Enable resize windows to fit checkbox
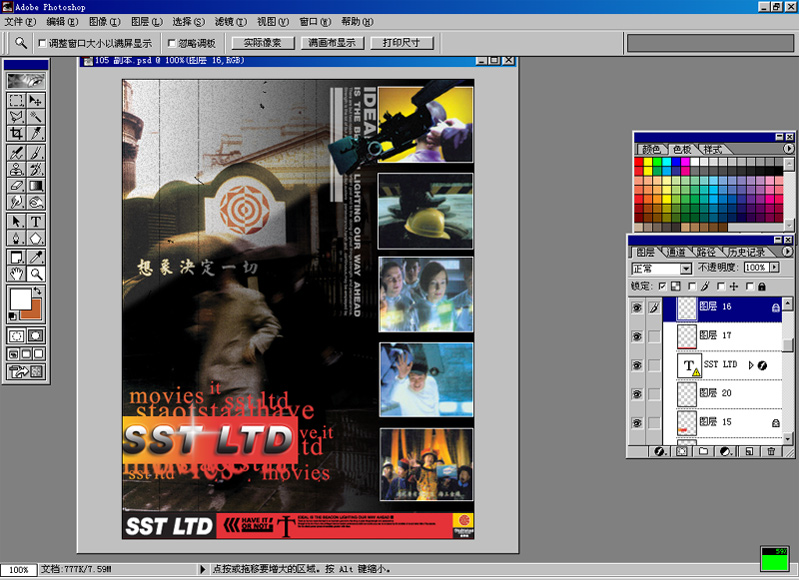This screenshot has height=580, width=799. [43, 43]
